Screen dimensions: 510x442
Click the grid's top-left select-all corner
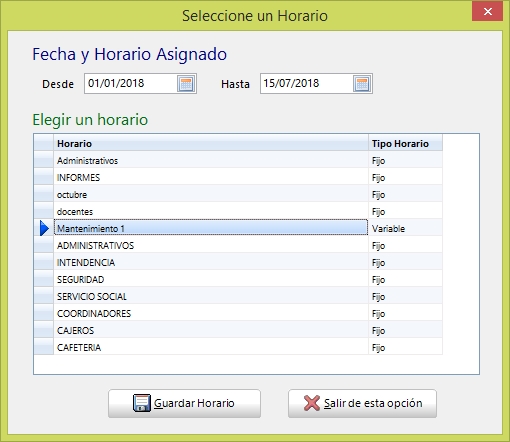[44, 143]
